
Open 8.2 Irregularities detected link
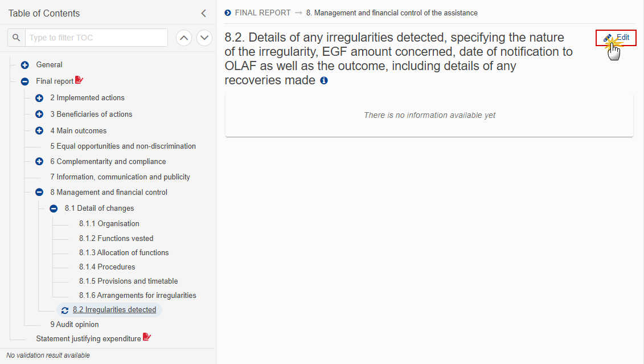point(114,310)
